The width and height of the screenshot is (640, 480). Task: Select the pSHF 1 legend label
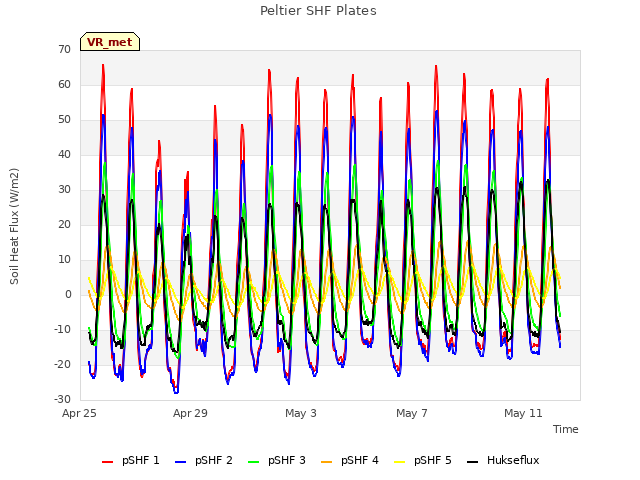[x=141, y=460]
